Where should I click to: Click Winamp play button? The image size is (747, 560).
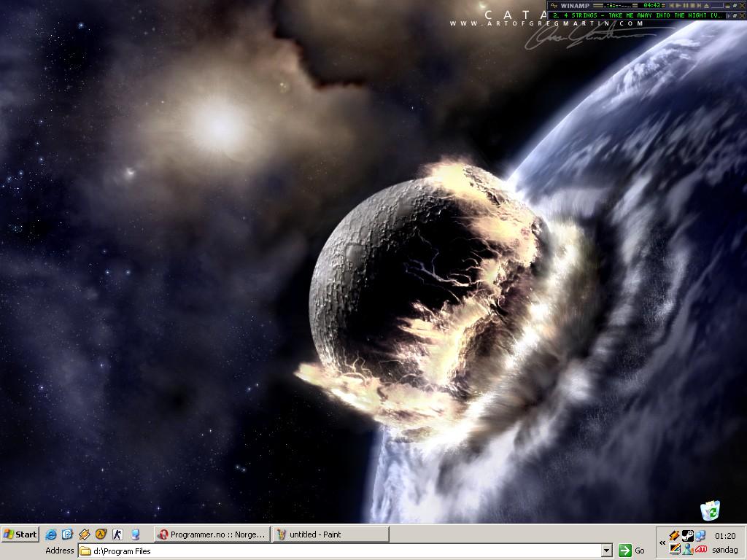[x=678, y=5]
